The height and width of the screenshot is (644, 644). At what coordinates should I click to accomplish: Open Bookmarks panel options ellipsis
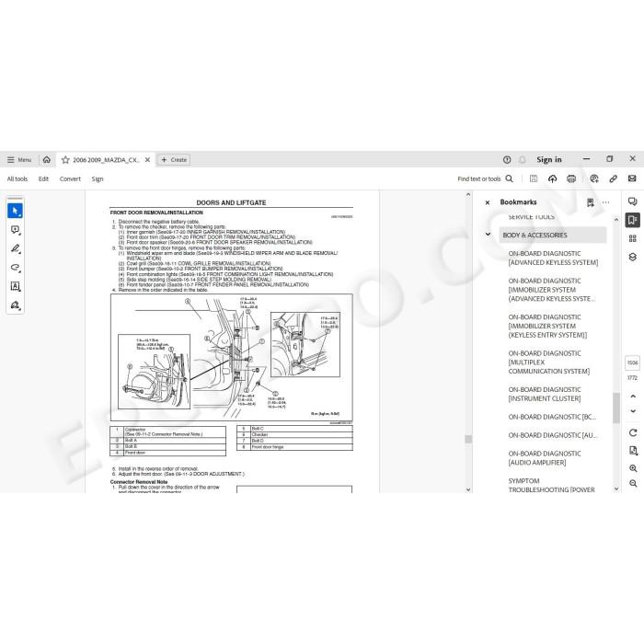click(x=605, y=202)
